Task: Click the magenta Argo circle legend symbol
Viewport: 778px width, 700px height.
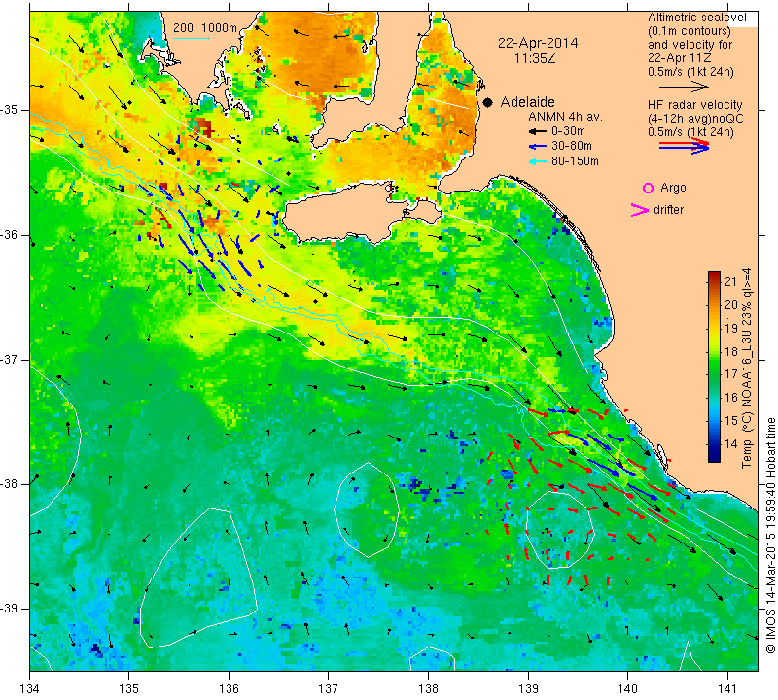Action: click(x=648, y=188)
